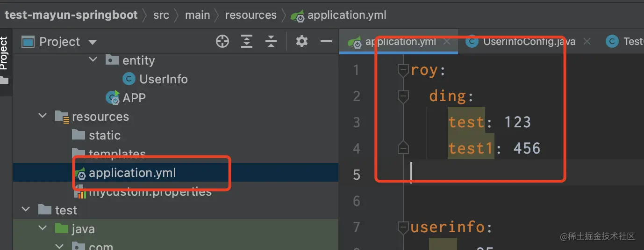Viewport: 644px width, 250px height.
Task: Fold the roy block in gutter
Action: pyautogui.click(x=403, y=70)
